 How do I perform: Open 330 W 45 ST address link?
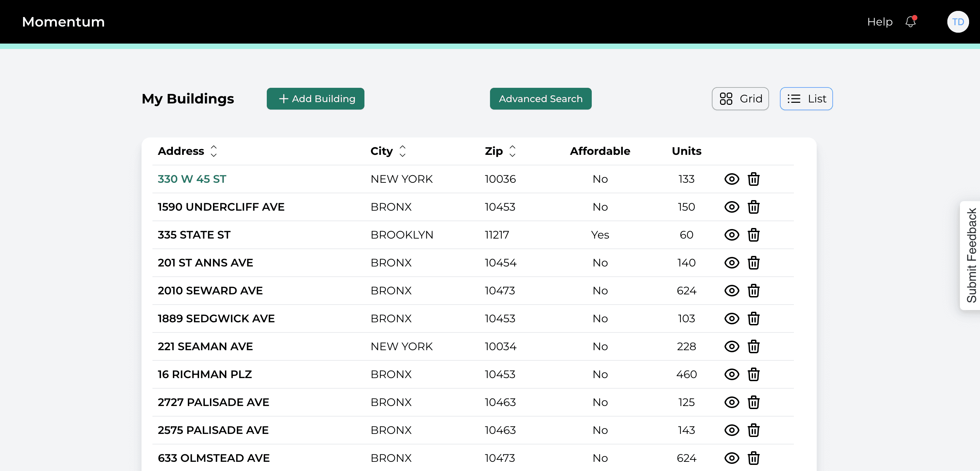pyautogui.click(x=192, y=179)
